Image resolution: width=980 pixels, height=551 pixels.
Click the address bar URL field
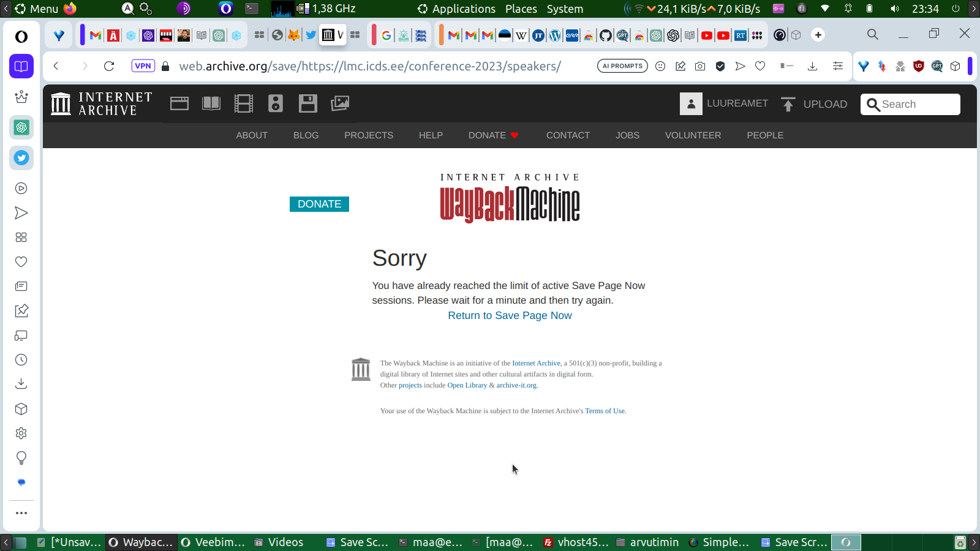click(x=370, y=66)
